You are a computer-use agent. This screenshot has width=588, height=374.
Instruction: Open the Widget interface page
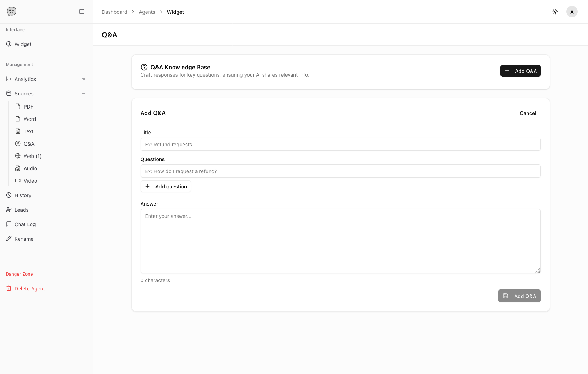23,44
